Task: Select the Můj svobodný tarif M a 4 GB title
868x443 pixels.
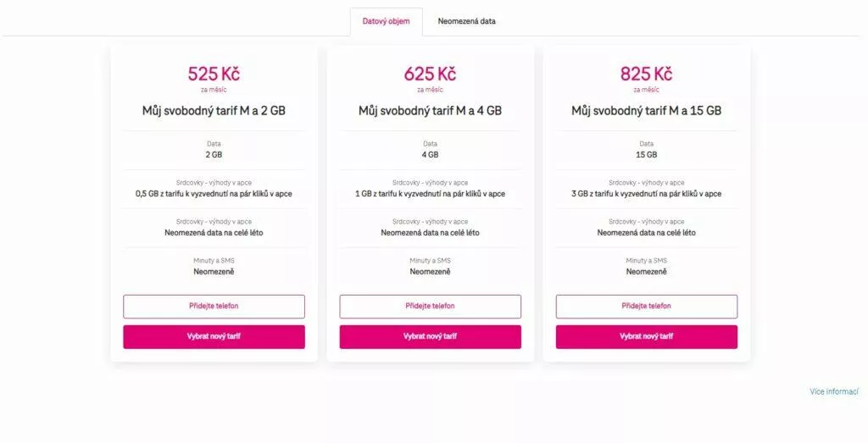Action: (430, 110)
